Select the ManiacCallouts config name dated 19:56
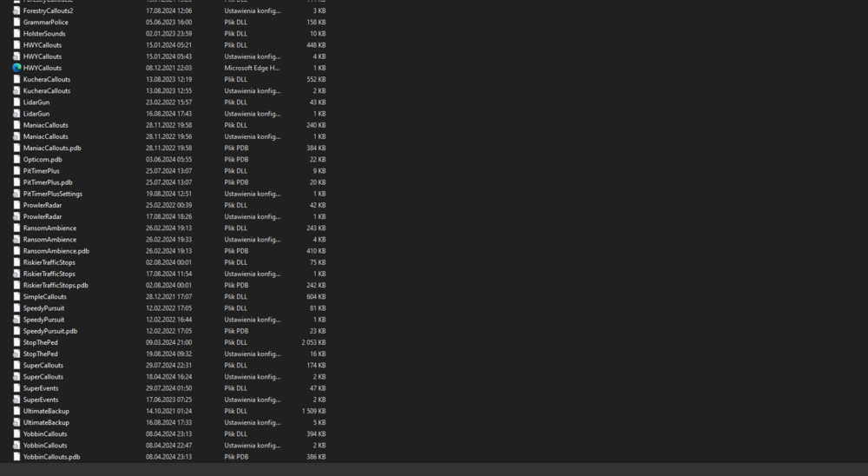The image size is (868, 476). [x=45, y=136]
